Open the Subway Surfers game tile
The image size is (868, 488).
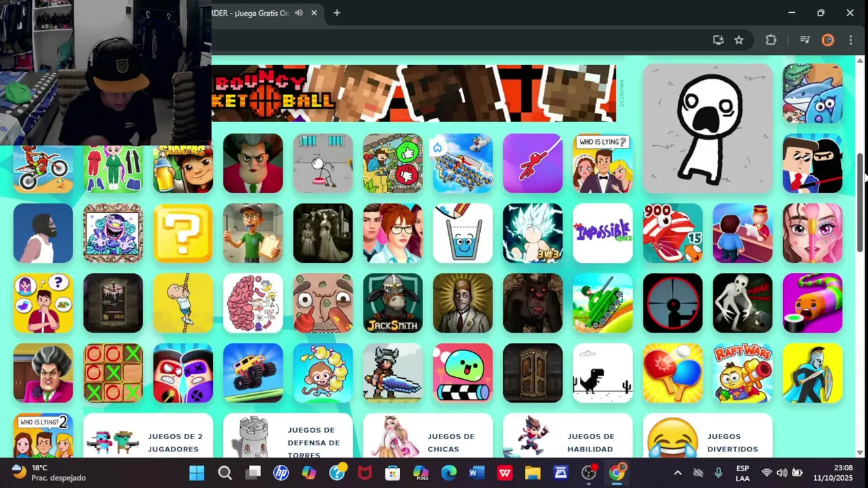182,169
